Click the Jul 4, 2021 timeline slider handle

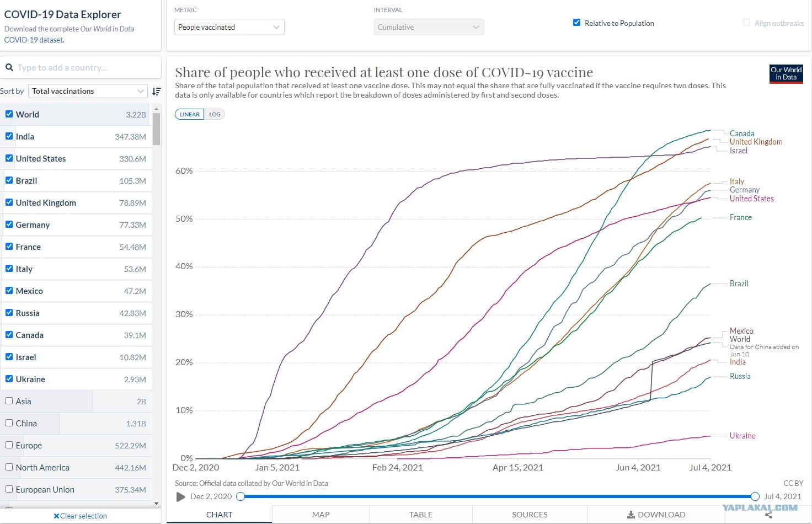pos(755,496)
